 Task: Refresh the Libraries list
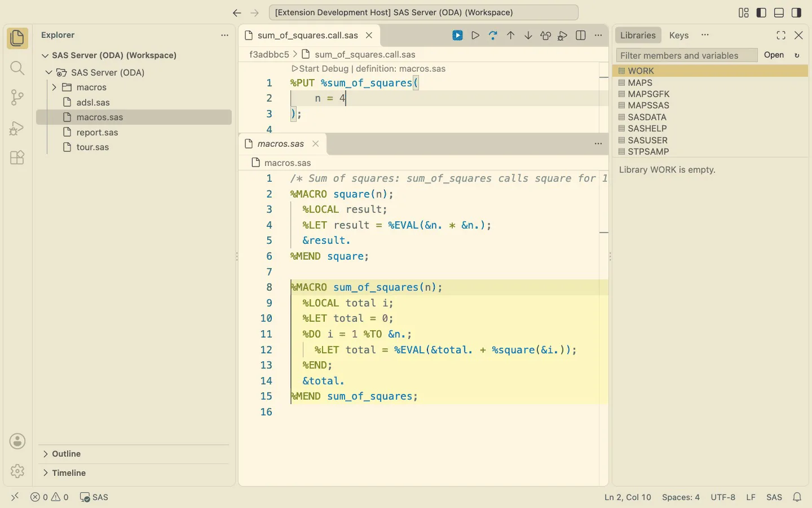coord(797,55)
